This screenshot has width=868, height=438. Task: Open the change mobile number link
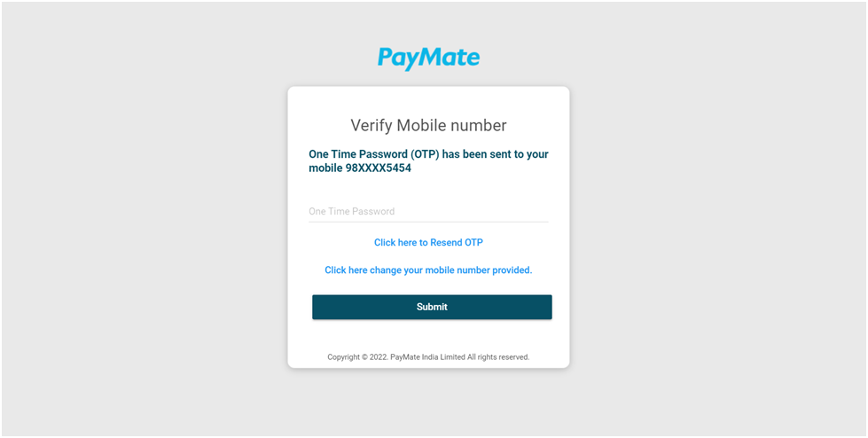click(x=428, y=270)
